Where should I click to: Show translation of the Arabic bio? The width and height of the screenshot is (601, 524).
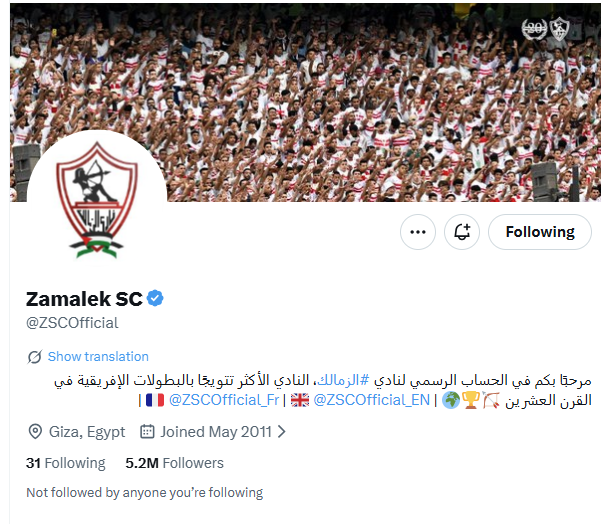pos(98,356)
